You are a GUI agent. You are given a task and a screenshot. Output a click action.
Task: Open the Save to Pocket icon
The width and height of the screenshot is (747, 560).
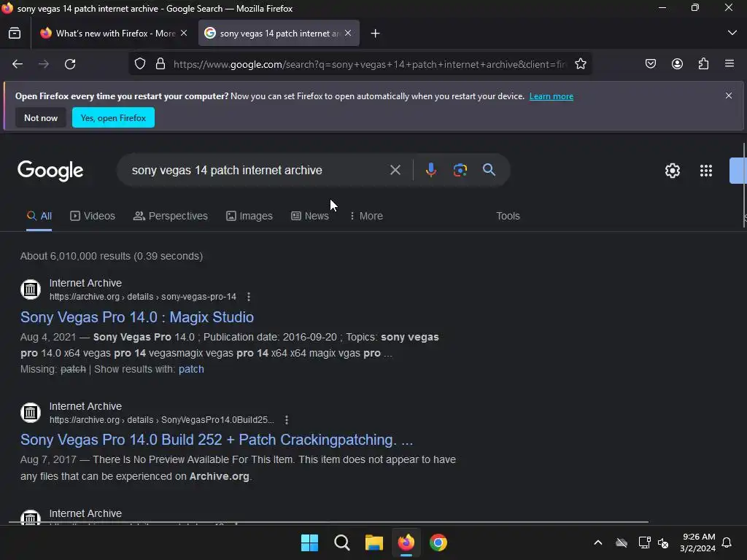[650, 64]
